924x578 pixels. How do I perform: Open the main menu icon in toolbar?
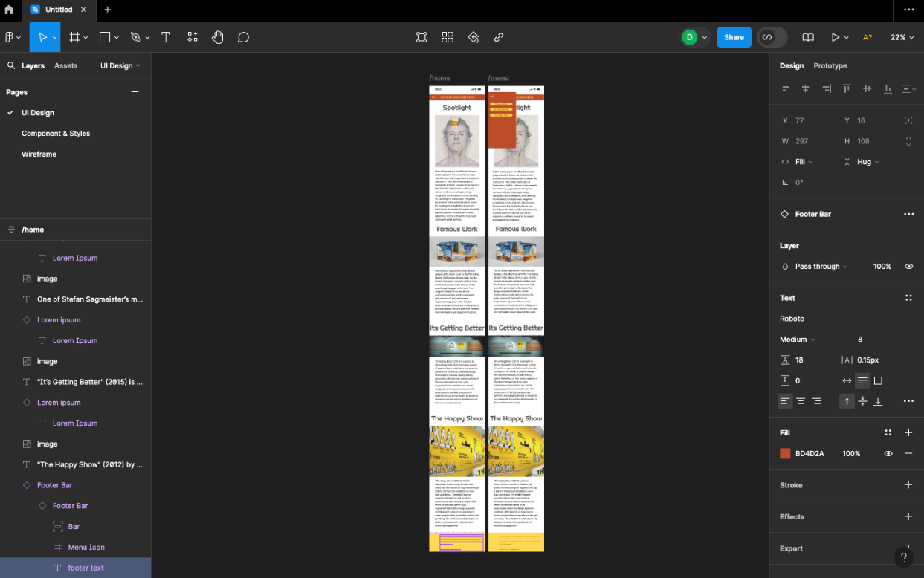tap(12, 37)
